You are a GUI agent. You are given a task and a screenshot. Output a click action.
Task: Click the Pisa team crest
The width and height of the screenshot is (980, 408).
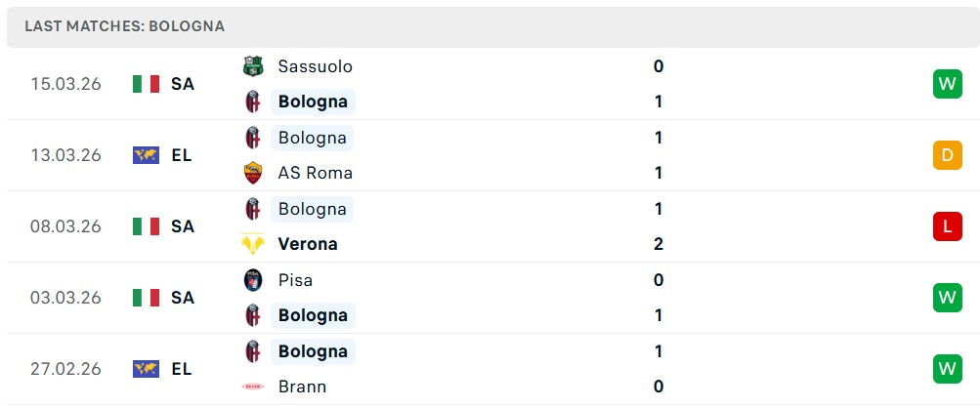(x=253, y=280)
